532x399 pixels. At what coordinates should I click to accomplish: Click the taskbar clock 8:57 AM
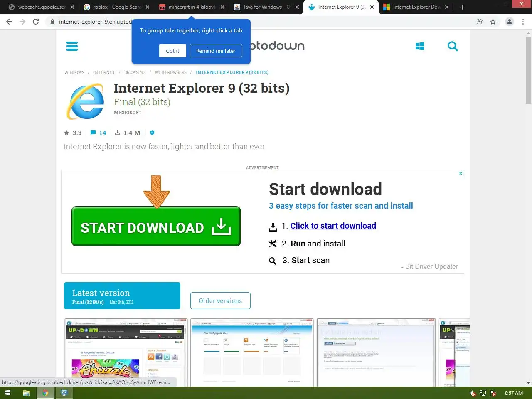514,393
